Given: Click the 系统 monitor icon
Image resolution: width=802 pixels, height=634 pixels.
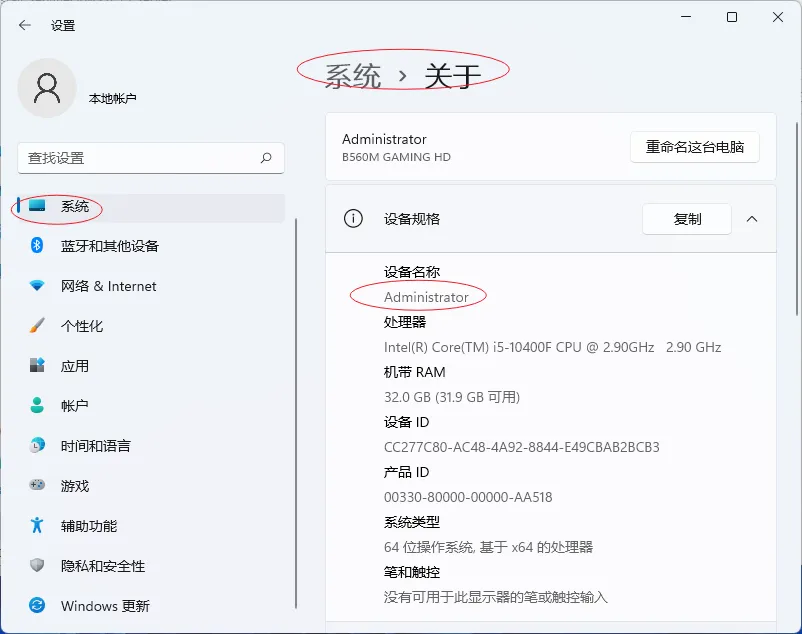Looking at the screenshot, I should point(37,206).
